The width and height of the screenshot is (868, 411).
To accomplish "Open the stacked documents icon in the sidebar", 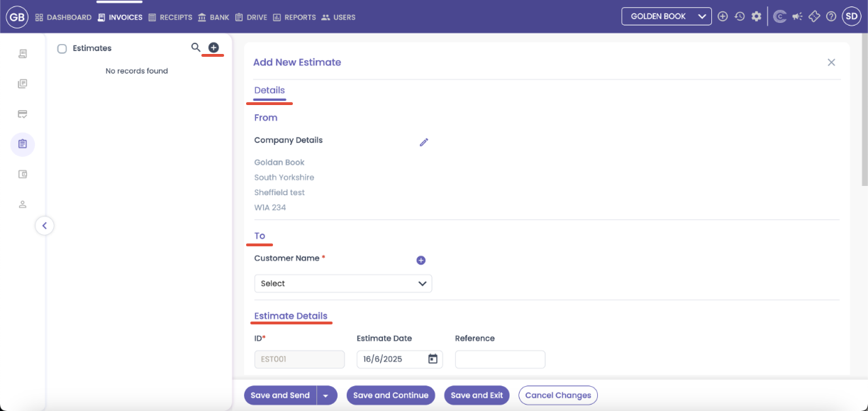I will [x=23, y=84].
